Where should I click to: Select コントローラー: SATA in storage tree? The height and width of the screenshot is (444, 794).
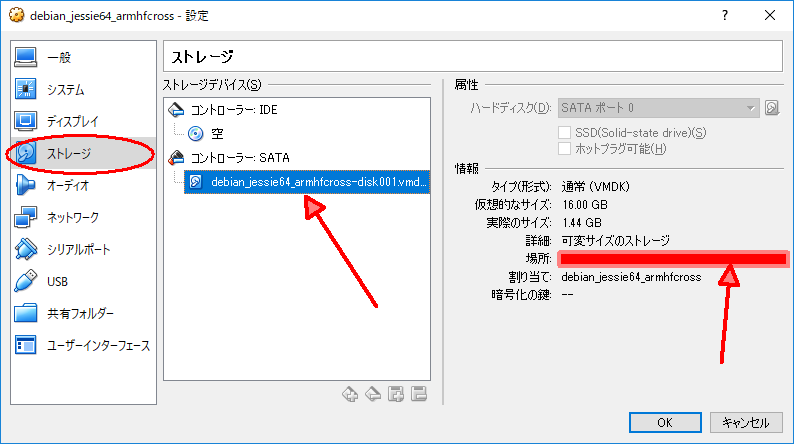coord(238,157)
